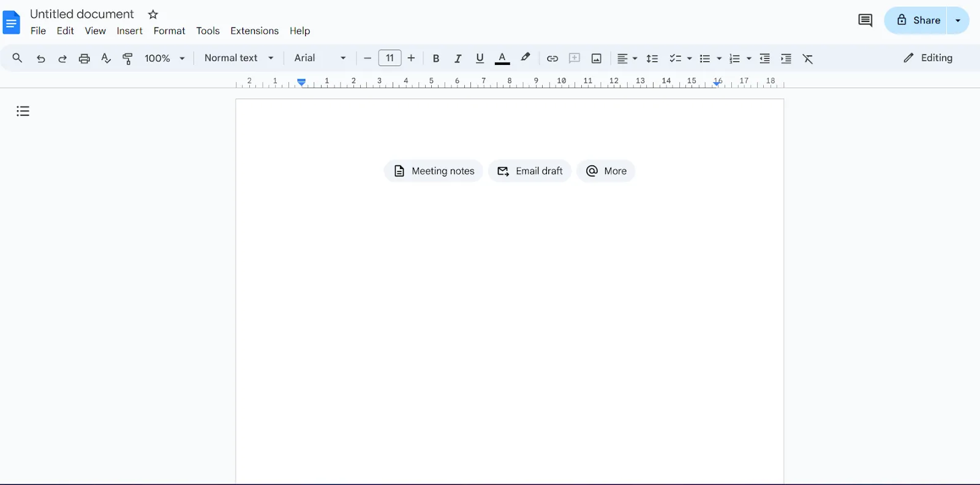The image size is (980, 485).
Task: Open comment history panel
Action: click(x=865, y=21)
